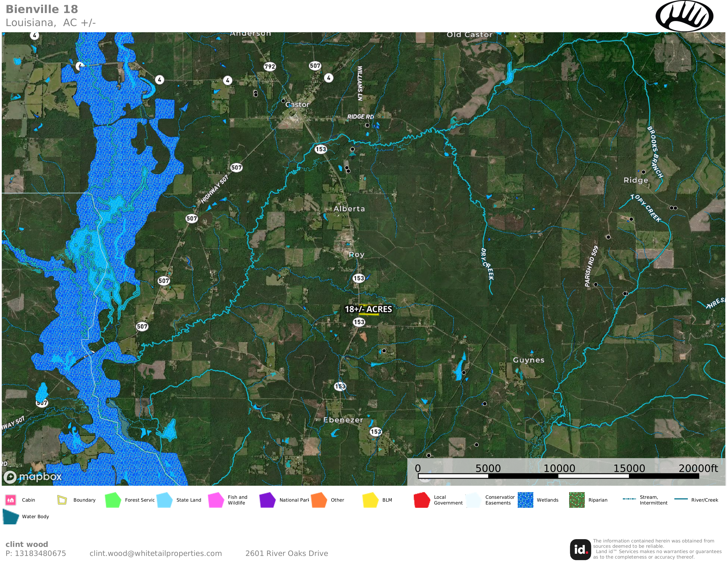Click the State Land blue swatch
Image resolution: width=728 pixels, height=563 pixels.
pos(164,500)
